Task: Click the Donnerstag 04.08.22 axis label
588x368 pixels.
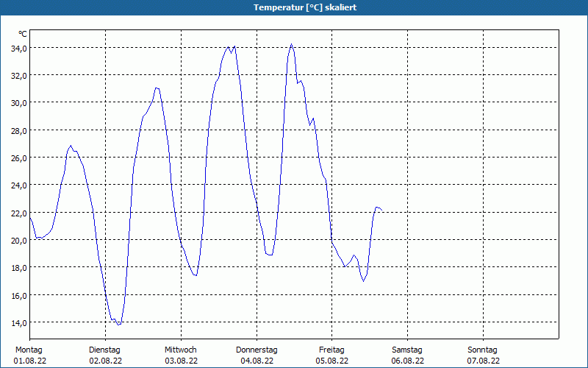Action: click(257, 355)
